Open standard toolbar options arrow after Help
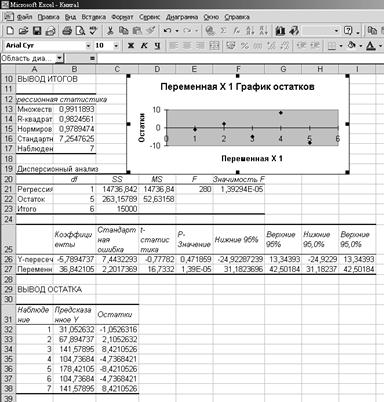 (358, 32)
